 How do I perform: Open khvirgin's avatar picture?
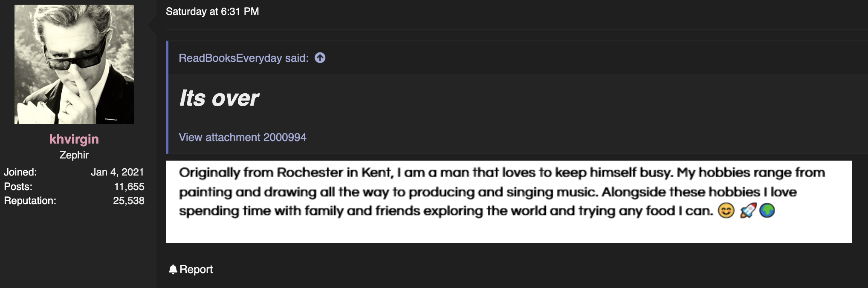(x=74, y=64)
